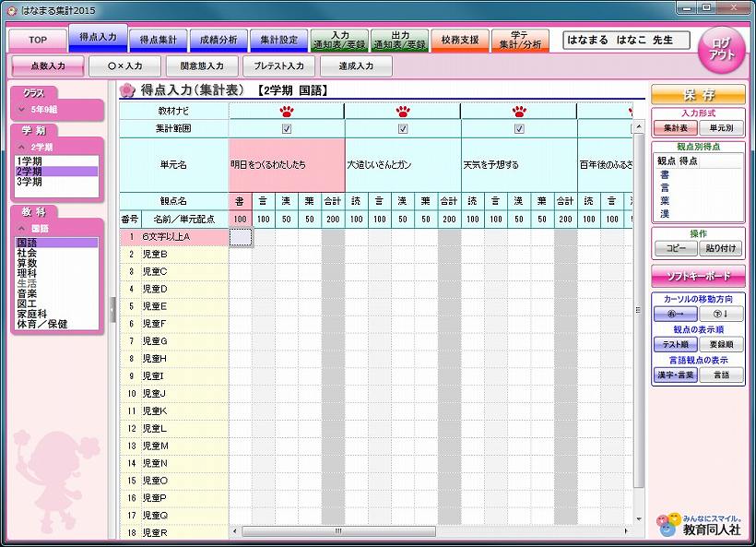Show 言語 viewpoint display
This screenshot has height=547, width=756.
[x=721, y=375]
